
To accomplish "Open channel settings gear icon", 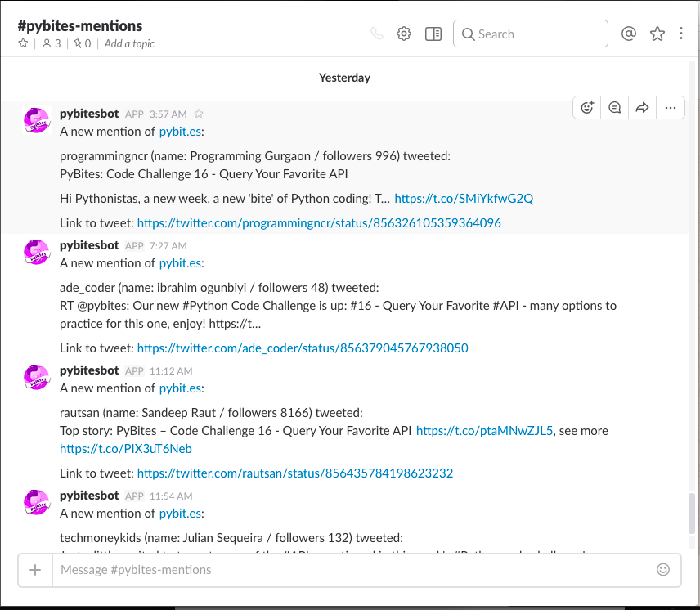I will 404,34.
